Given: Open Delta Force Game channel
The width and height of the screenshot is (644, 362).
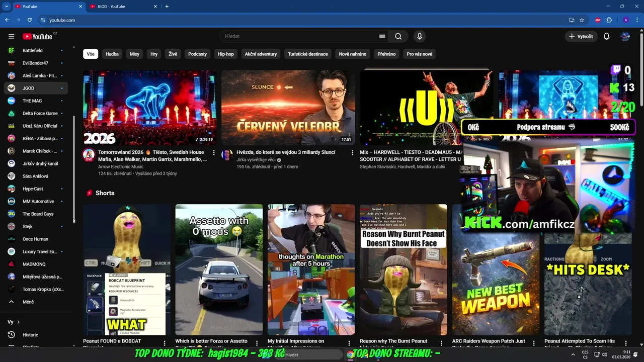Looking at the screenshot, I should [x=35, y=113].
